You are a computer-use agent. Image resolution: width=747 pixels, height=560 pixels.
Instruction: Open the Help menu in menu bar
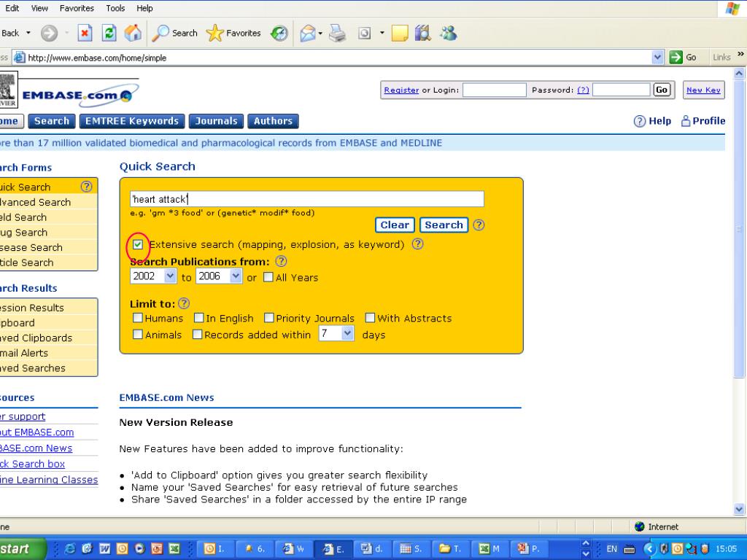pyautogui.click(x=144, y=8)
